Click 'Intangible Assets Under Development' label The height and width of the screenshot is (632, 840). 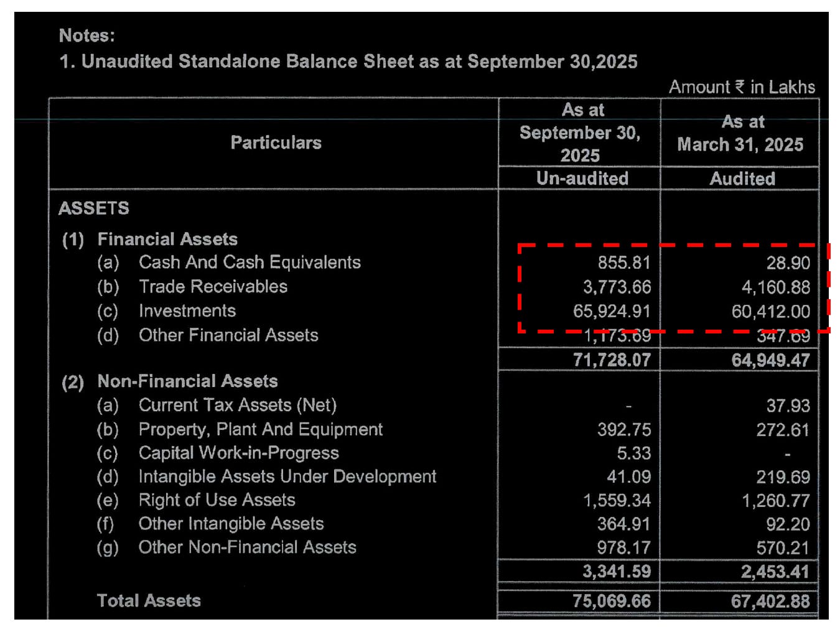[x=287, y=476]
